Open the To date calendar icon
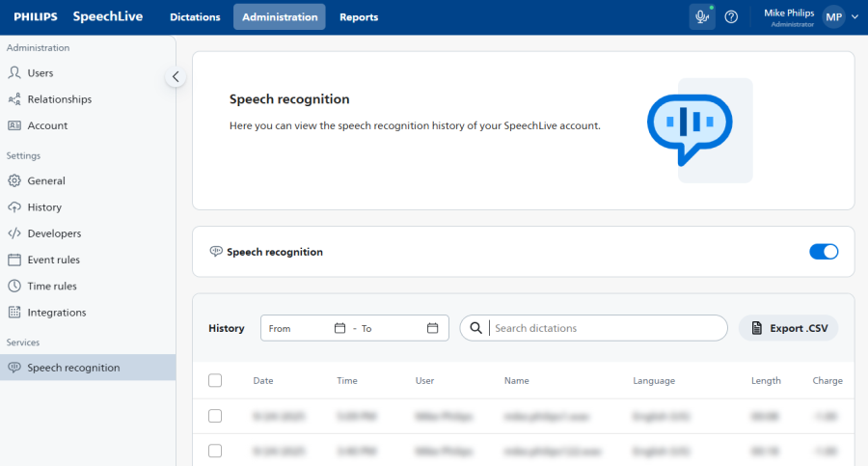This screenshot has height=466, width=868. (x=432, y=328)
